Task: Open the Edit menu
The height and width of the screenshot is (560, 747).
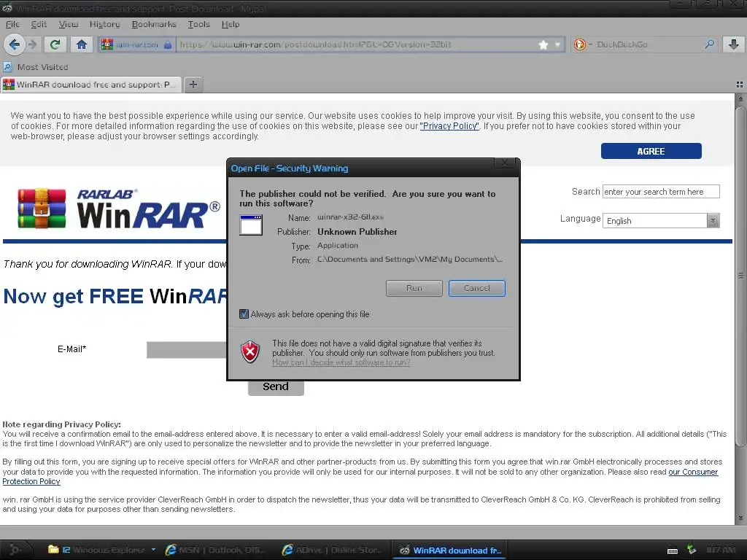Action: pyautogui.click(x=39, y=24)
